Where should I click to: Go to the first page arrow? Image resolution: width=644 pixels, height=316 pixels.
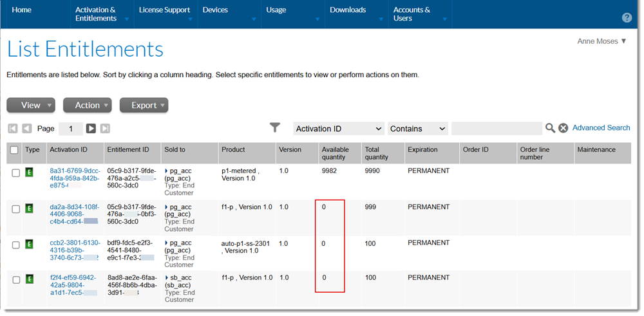(x=13, y=129)
